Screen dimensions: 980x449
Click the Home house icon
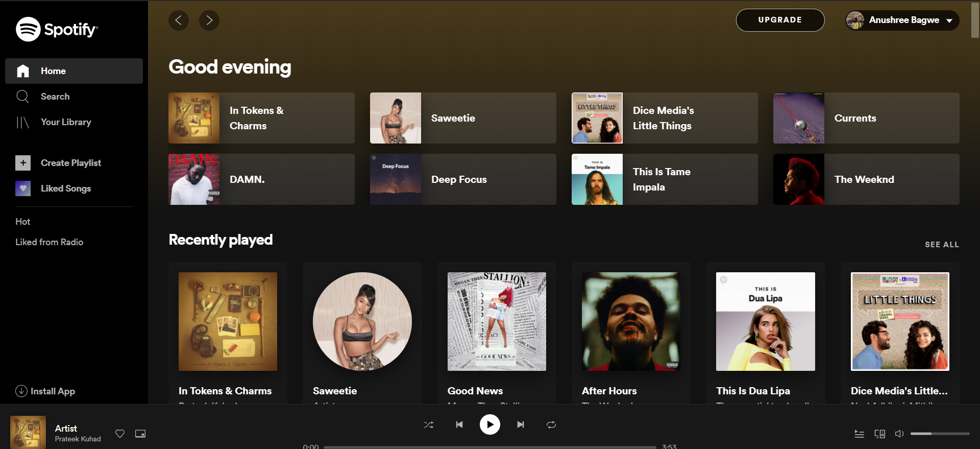tap(23, 71)
